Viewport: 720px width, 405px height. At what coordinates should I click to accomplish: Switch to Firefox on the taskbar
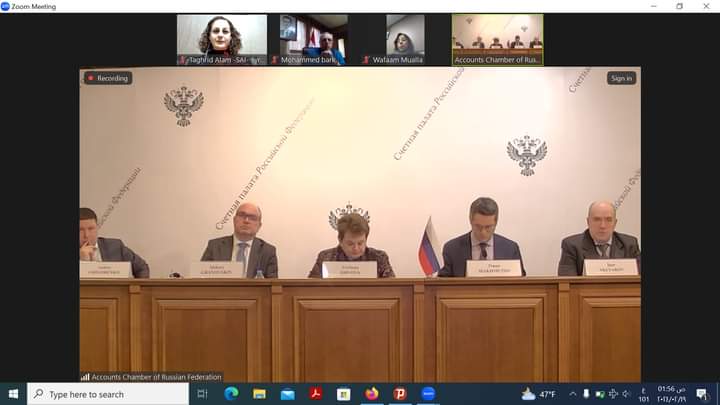click(372, 394)
